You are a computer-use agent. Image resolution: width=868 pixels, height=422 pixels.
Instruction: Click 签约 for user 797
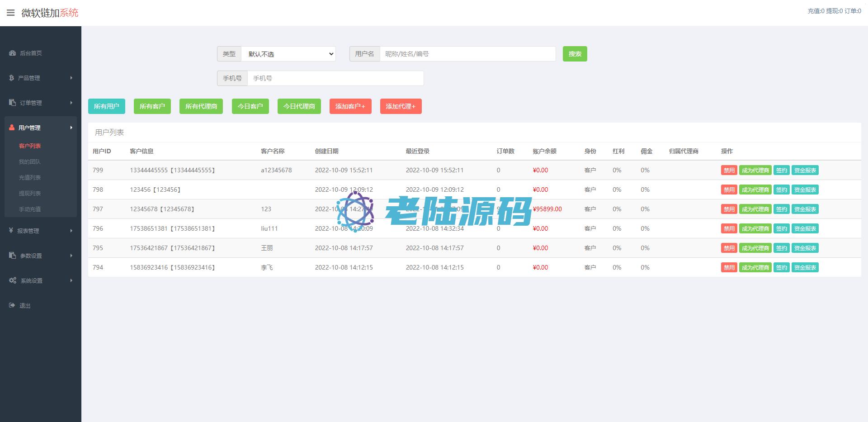coord(781,209)
